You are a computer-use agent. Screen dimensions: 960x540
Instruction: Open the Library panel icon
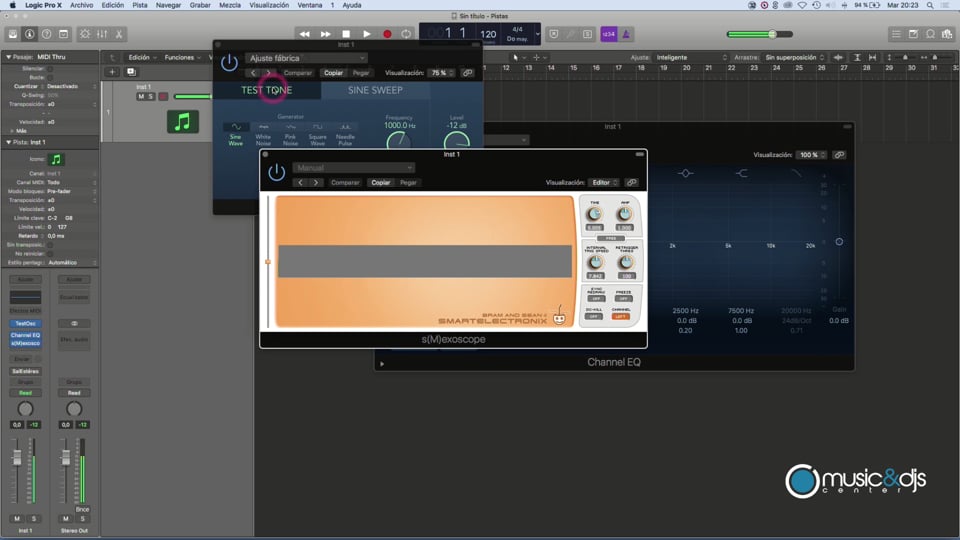(13, 34)
